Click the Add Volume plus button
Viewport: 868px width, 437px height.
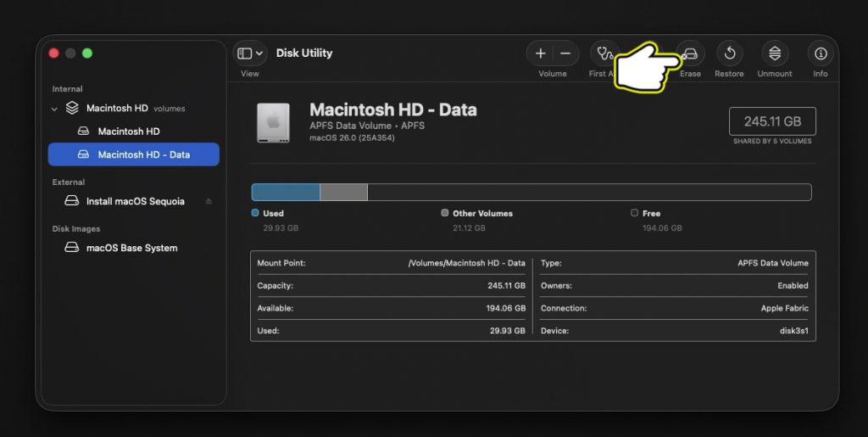(x=541, y=53)
